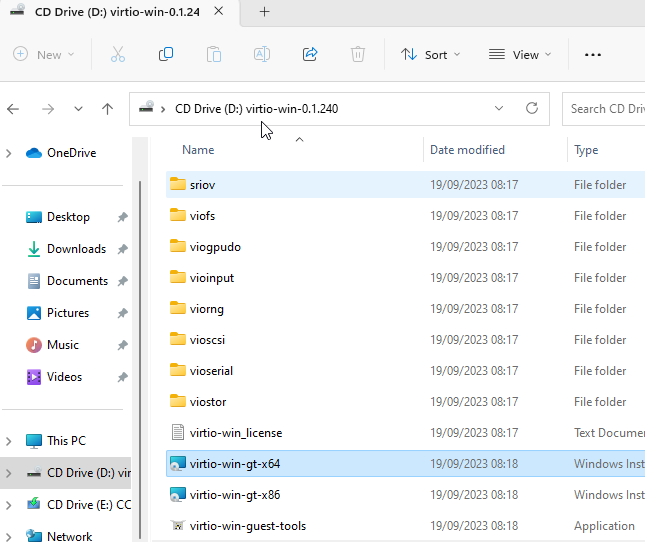645x542 pixels.
Task: Click the Cut scissors icon
Action: (118, 54)
